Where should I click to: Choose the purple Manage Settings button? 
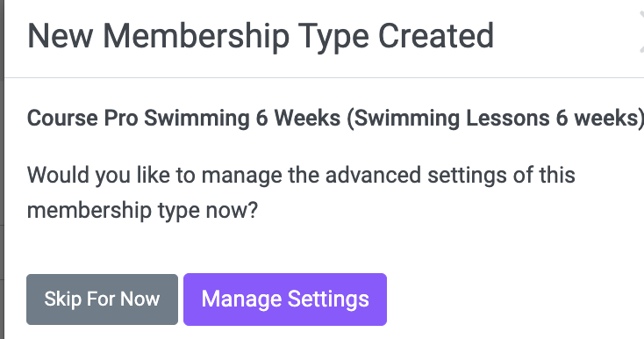tap(285, 299)
